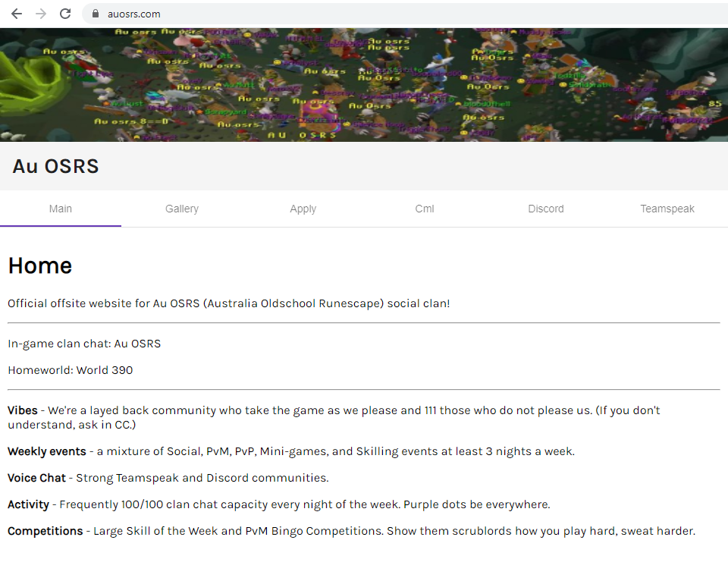Go to the Discord tab
This screenshot has width=728, height=581.
click(x=546, y=209)
